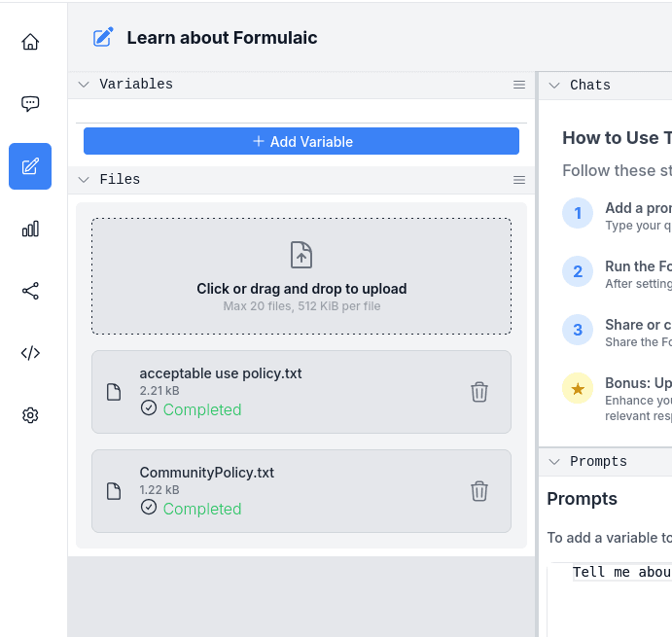Click the 2.21 kB file size text
The height and width of the screenshot is (637, 672).
159,391
